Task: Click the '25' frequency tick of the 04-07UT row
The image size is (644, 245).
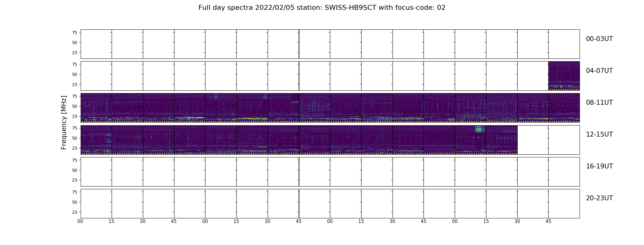Action: coord(75,85)
